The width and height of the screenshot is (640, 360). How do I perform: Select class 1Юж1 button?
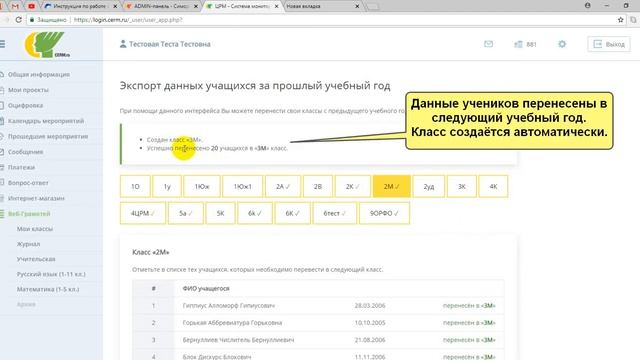click(x=242, y=186)
